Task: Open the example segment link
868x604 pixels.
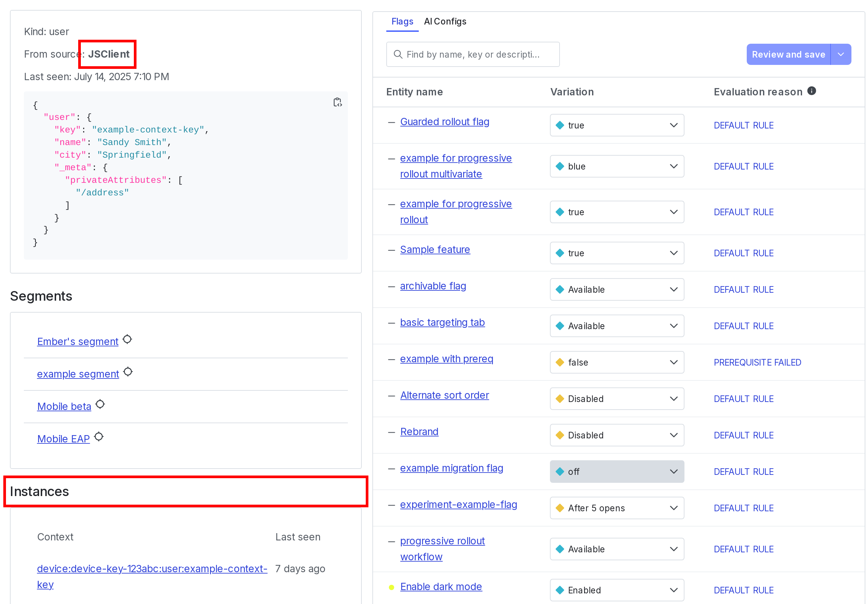Action: point(78,374)
